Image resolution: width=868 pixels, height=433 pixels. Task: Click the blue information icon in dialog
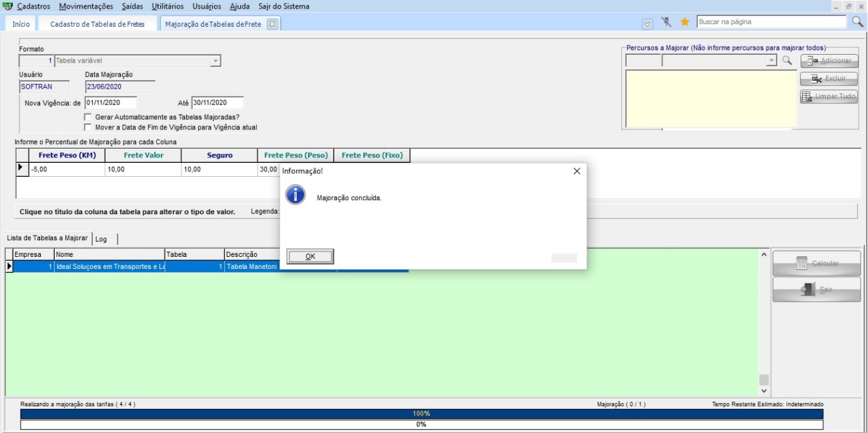(295, 195)
